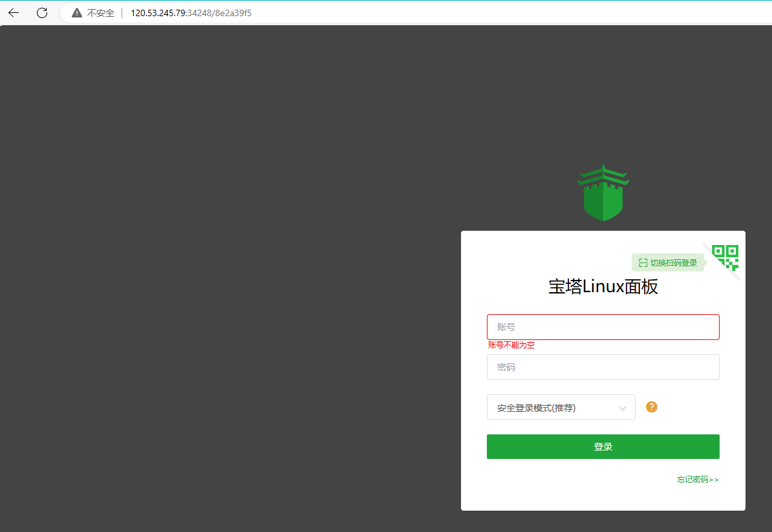Click the 宝塔Linux面板 heading
The image size is (772, 532).
(603, 286)
